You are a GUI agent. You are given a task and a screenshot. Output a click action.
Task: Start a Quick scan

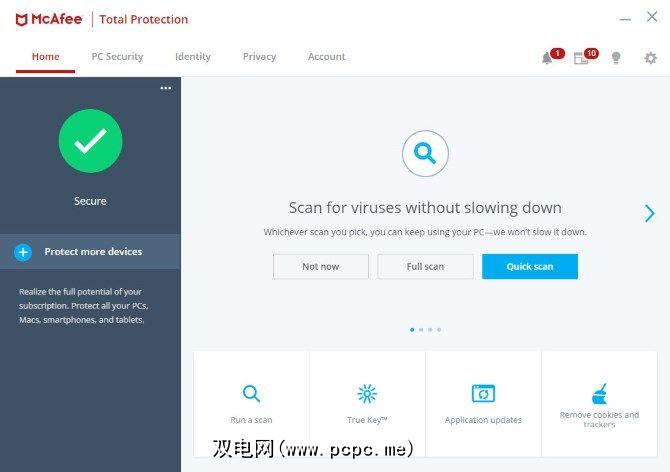530,267
